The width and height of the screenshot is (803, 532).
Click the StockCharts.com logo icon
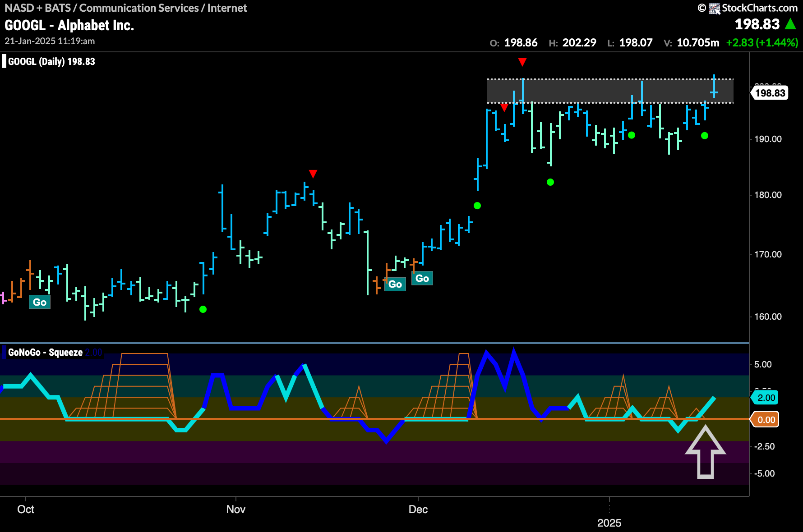pos(714,9)
